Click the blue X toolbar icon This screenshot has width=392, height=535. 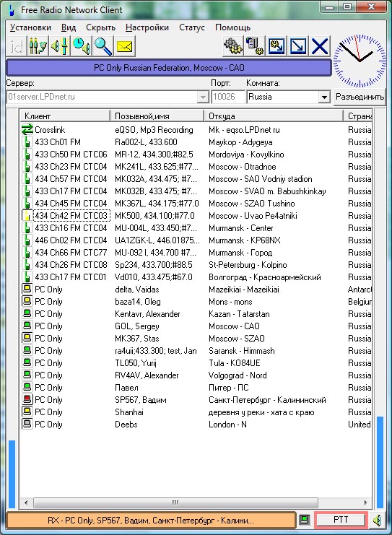click(x=320, y=45)
